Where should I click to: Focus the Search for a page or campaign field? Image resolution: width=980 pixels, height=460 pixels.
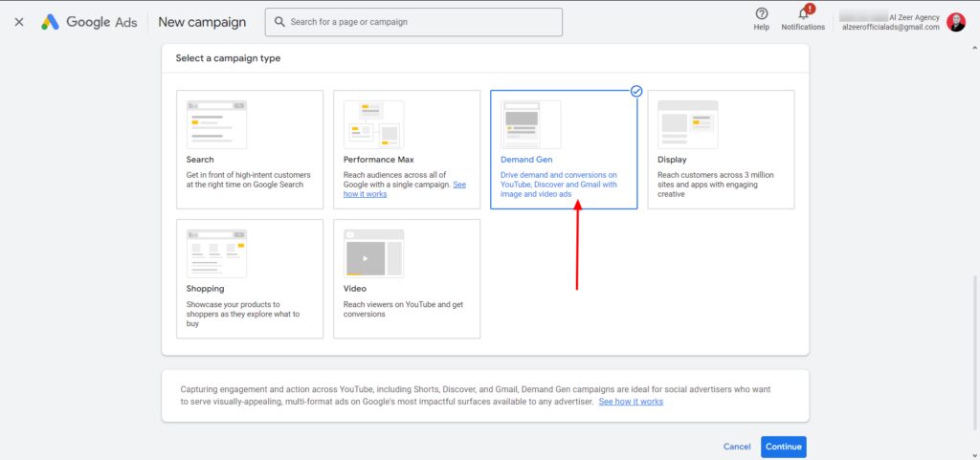413,22
